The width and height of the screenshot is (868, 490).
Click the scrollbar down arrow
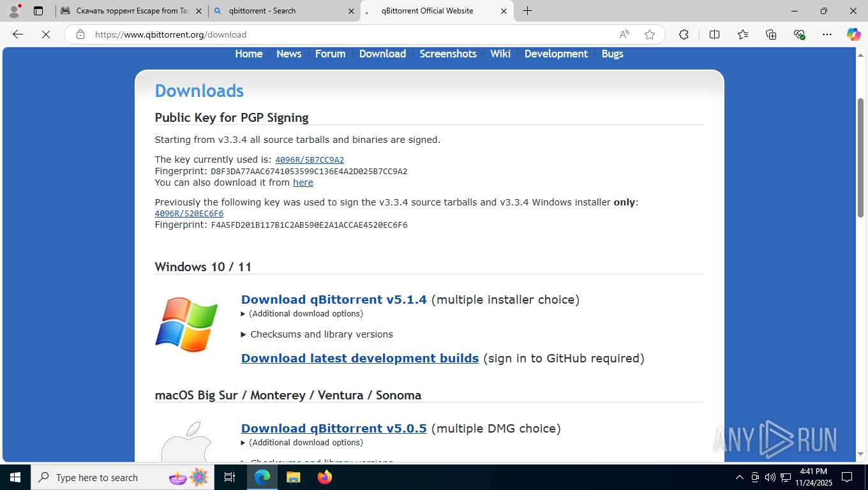point(860,454)
